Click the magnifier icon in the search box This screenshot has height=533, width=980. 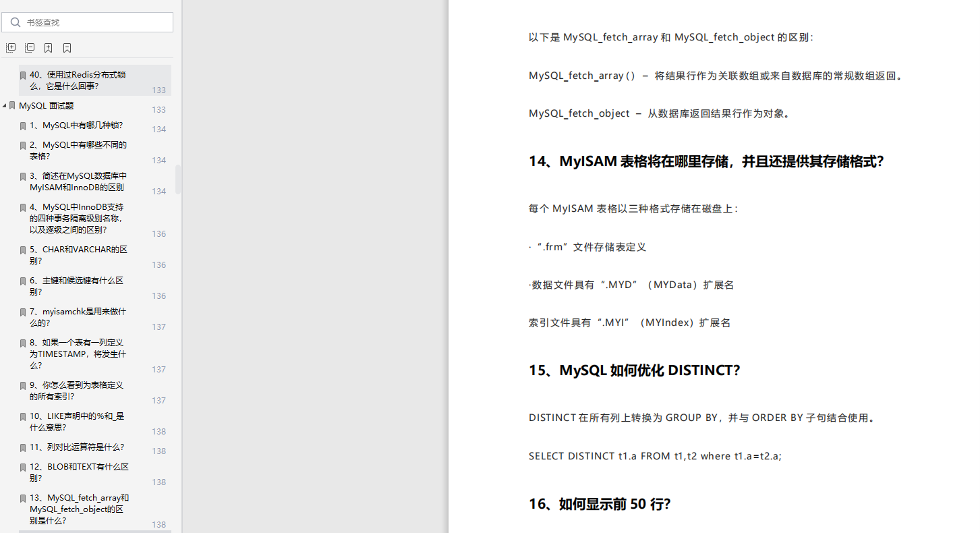pyautogui.click(x=16, y=22)
